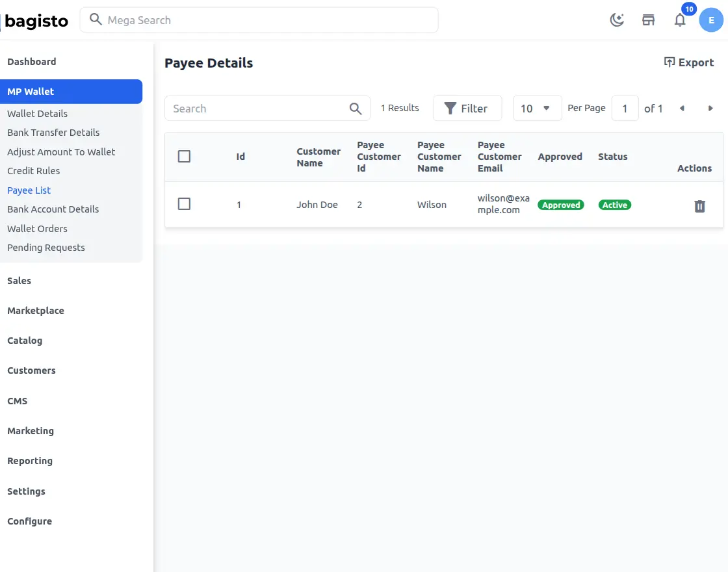This screenshot has width=728, height=572.
Task: Select the checkbox for John Doe row
Action: point(184,204)
